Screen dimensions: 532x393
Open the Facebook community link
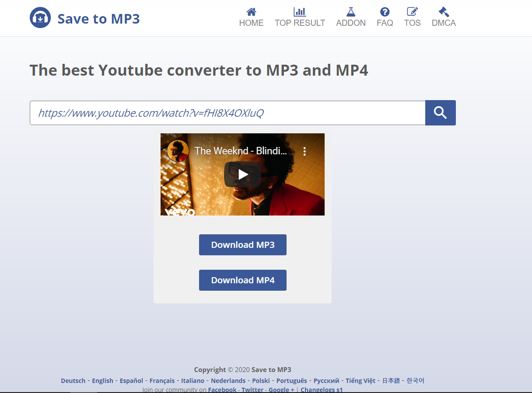pyautogui.click(x=222, y=390)
